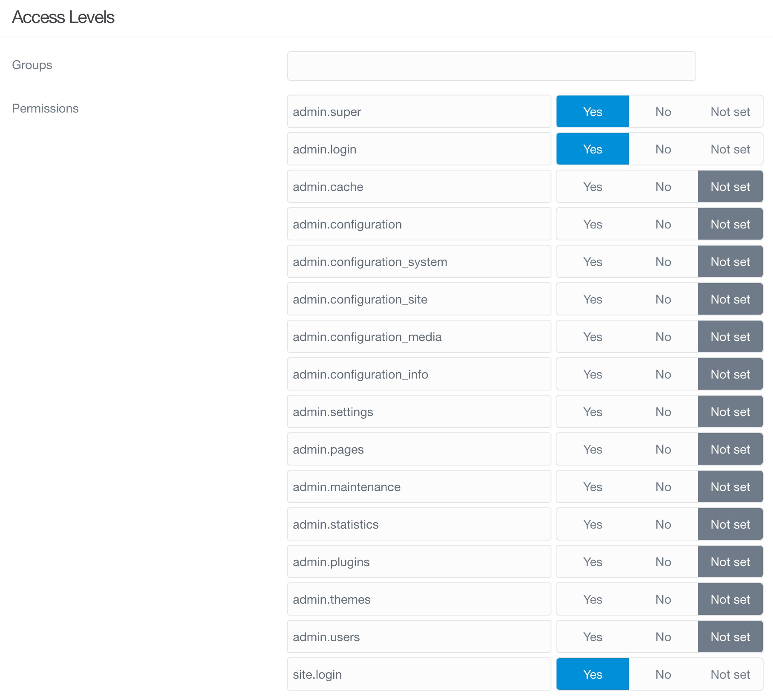Set admin.settings to No

point(663,411)
